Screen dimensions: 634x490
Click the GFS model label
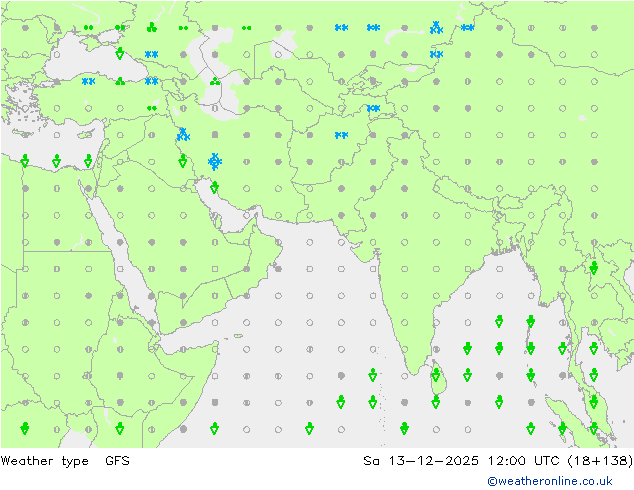(114, 461)
